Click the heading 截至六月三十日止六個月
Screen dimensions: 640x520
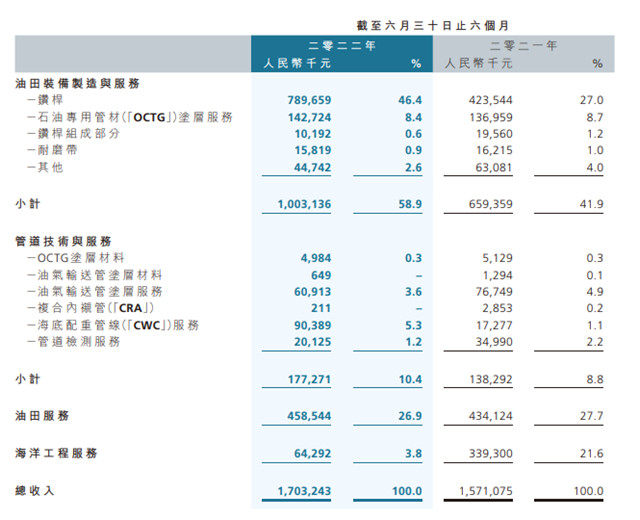coord(433,26)
